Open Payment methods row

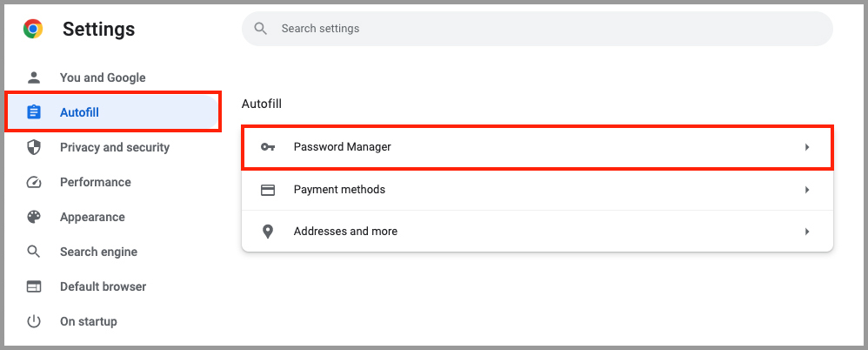[x=537, y=190]
